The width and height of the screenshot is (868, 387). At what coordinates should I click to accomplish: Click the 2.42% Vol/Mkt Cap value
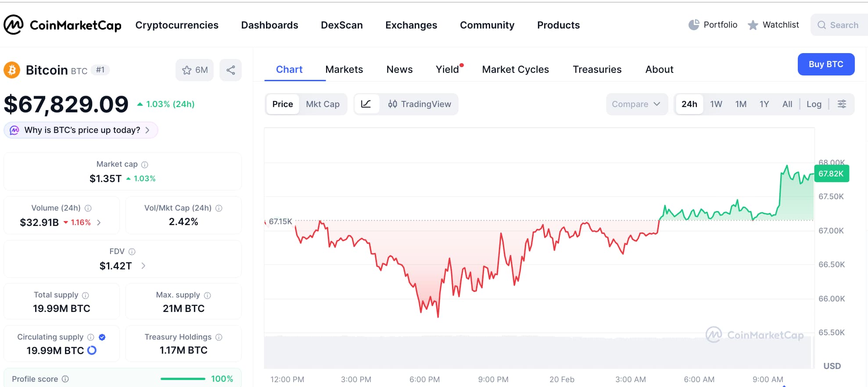183,222
